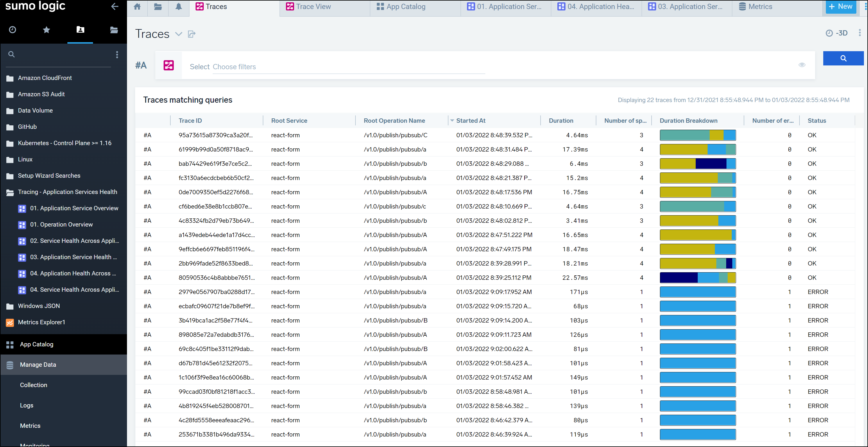The width and height of the screenshot is (868, 447).
Task: Expand the Traces title dropdown chevron
Action: [x=179, y=34]
